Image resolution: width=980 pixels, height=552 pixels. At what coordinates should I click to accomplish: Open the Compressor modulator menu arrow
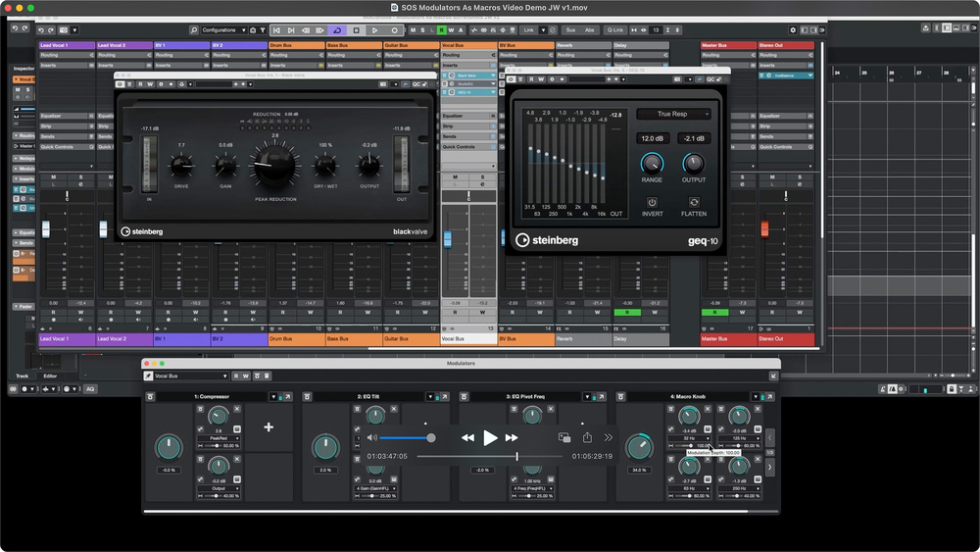click(x=273, y=397)
